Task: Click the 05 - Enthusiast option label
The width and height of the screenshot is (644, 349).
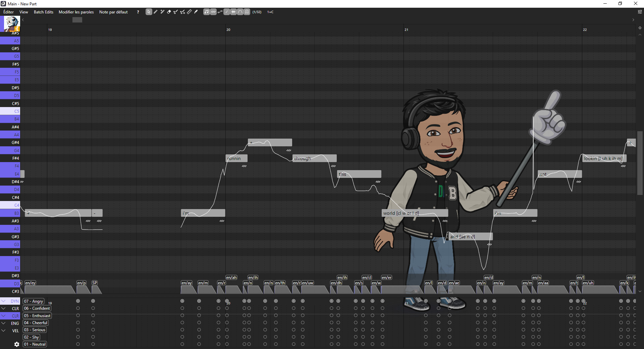Action: coord(37,316)
